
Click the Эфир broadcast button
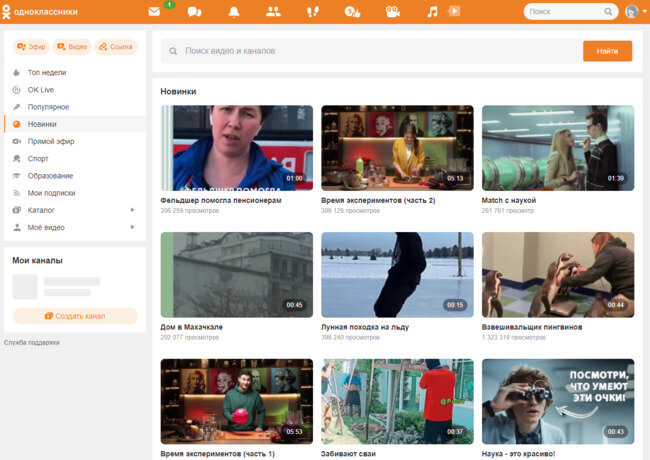coord(31,46)
